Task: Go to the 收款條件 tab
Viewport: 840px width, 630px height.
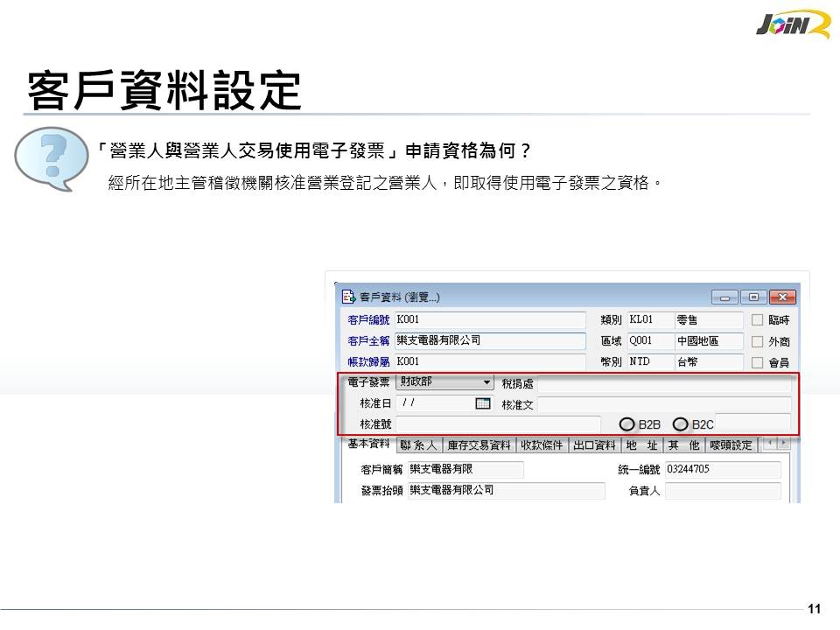Action: [542, 444]
